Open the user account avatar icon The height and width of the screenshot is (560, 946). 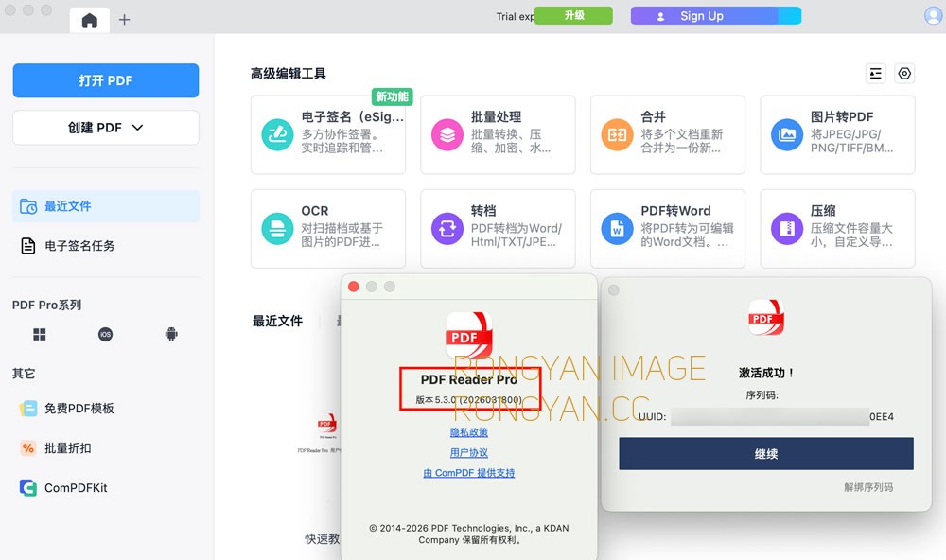[934, 15]
